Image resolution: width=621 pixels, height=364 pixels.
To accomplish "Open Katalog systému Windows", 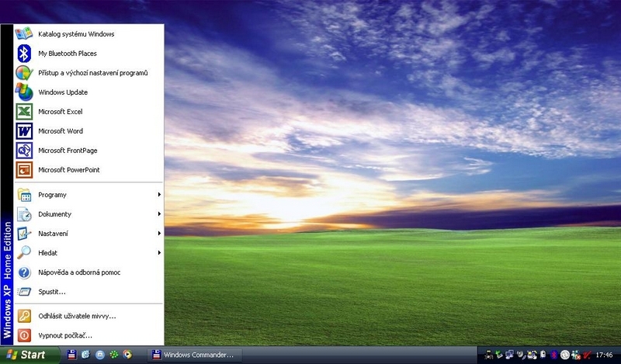I will point(75,34).
